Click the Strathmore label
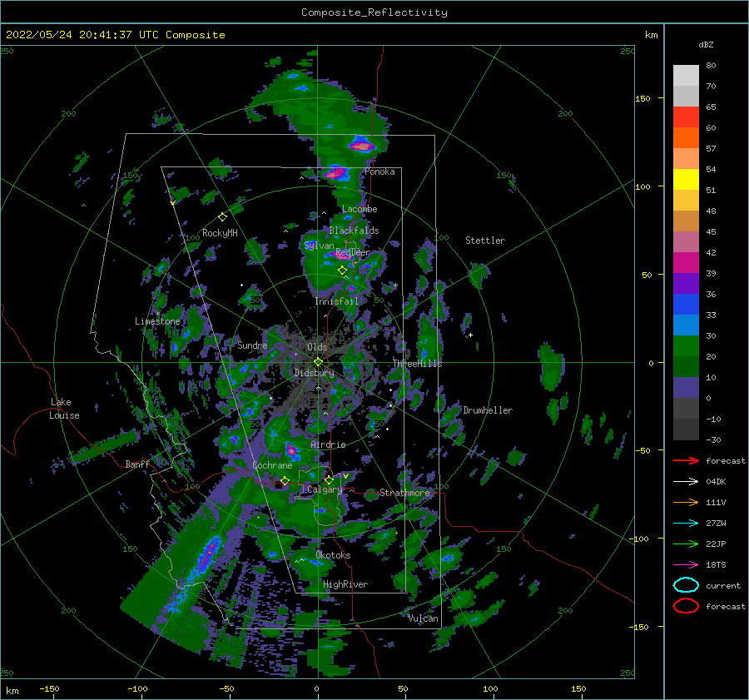The height and width of the screenshot is (700, 749). (x=404, y=493)
